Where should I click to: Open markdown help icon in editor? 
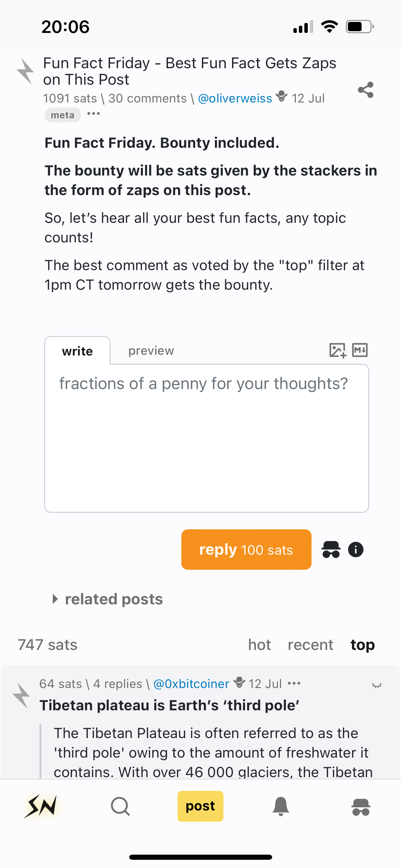pos(360,350)
